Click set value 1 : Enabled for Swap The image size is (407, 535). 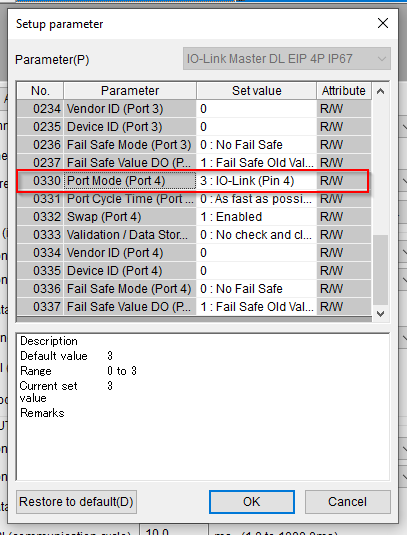tap(257, 217)
